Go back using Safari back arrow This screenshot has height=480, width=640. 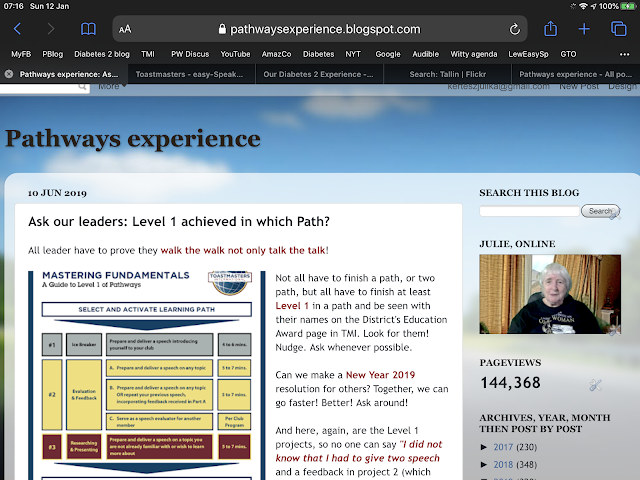click(17, 29)
